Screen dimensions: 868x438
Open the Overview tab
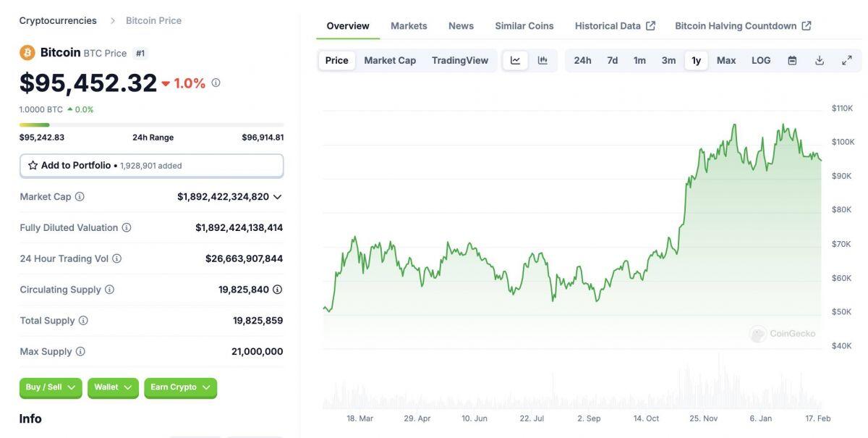coord(348,25)
